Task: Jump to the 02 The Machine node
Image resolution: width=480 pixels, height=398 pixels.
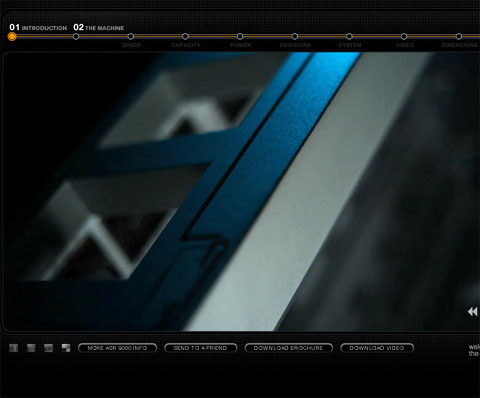Action: point(76,36)
